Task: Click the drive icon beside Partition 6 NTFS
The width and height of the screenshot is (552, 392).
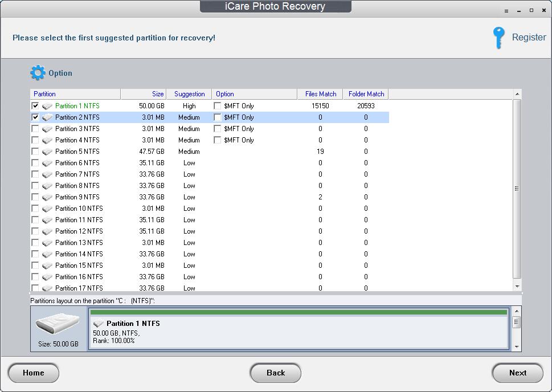Action: 47,163
